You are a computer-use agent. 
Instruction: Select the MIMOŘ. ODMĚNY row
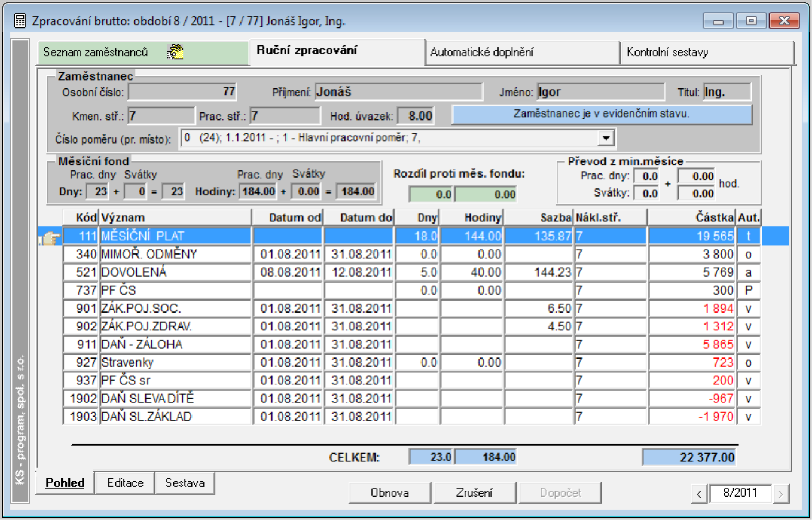point(413,254)
